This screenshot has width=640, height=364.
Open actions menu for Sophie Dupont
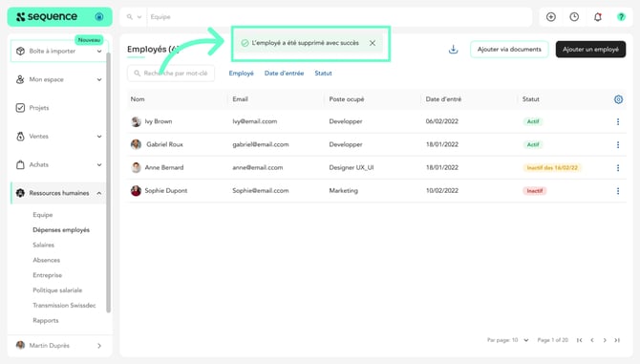[x=618, y=191]
